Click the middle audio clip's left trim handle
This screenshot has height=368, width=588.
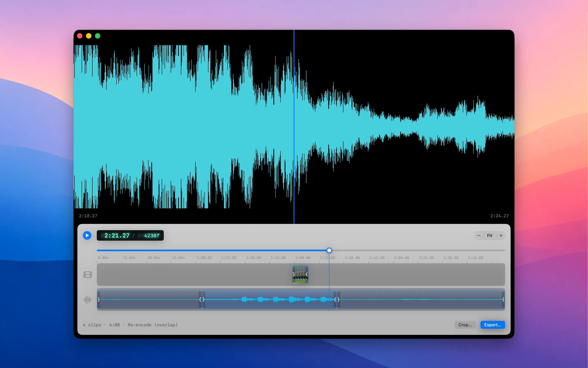click(204, 299)
